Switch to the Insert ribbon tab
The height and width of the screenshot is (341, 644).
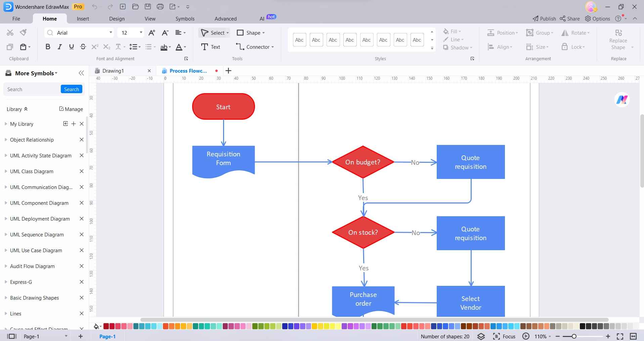(83, 18)
